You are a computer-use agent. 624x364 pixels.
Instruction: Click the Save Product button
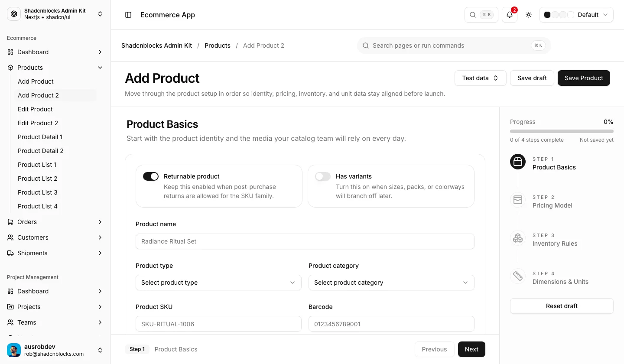click(584, 78)
